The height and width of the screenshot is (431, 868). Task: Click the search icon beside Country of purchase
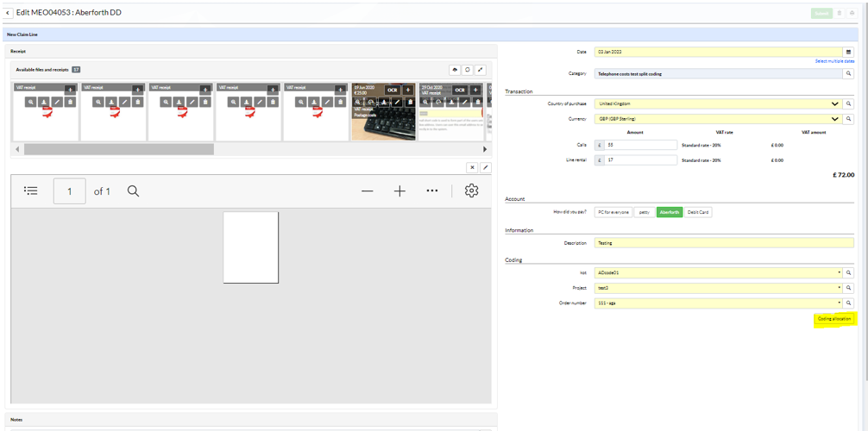point(848,103)
